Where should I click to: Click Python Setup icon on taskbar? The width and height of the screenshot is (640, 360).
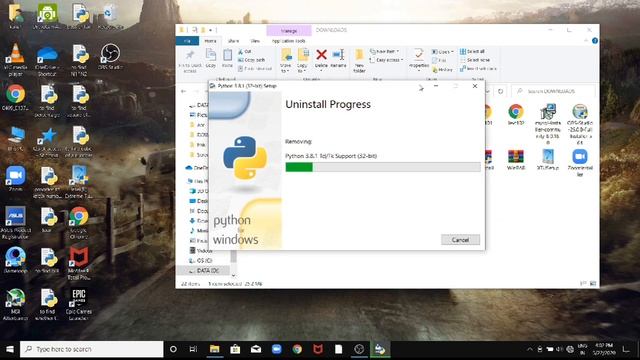pyautogui.click(x=380, y=349)
